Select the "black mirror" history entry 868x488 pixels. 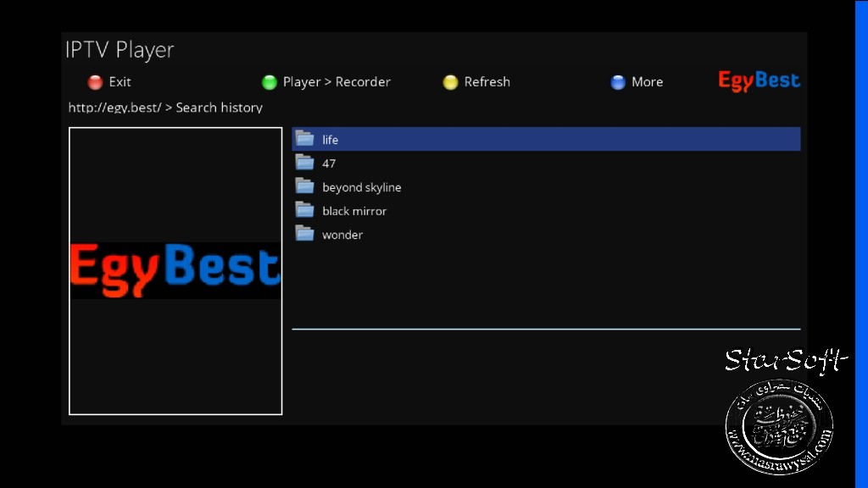coord(546,211)
